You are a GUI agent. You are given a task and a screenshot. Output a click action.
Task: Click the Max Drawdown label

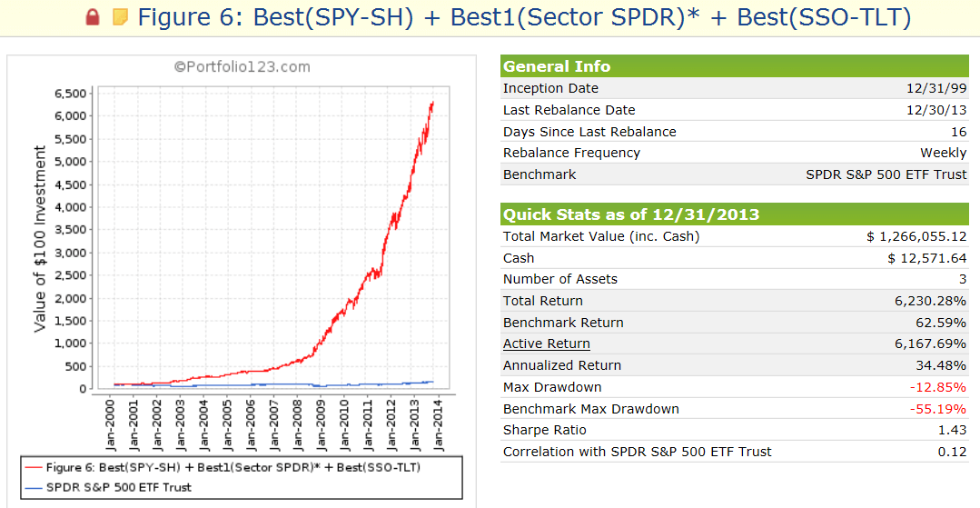(552, 387)
